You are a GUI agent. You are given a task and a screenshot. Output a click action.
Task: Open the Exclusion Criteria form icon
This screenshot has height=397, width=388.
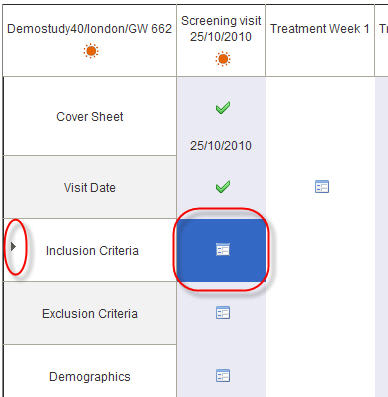coord(223,313)
